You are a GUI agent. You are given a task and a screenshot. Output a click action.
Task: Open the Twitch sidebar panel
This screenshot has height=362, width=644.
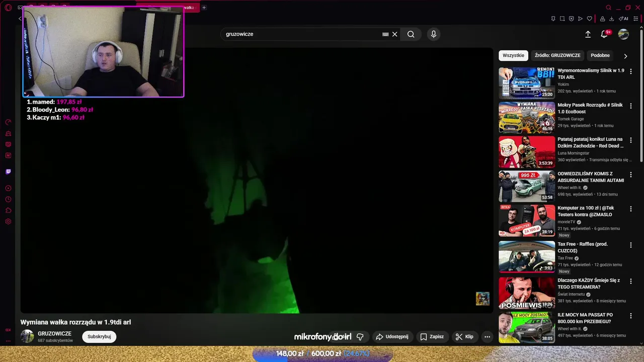[8, 171]
